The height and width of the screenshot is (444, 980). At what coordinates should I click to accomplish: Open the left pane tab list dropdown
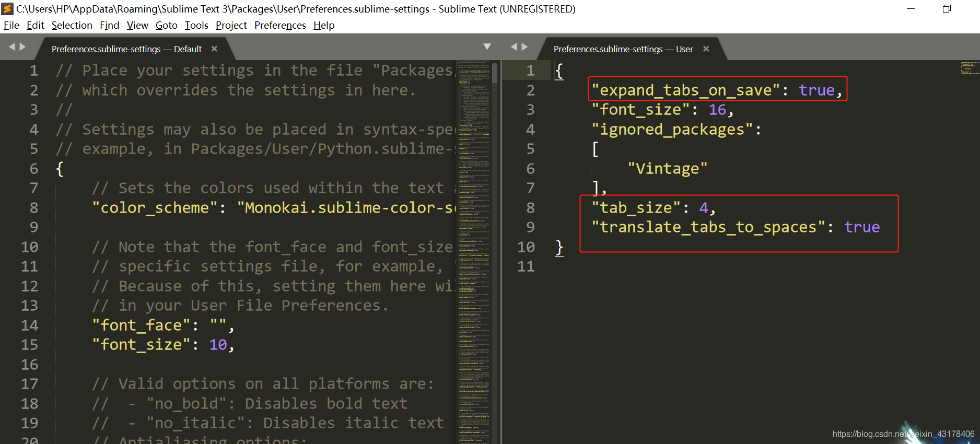(487, 46)
